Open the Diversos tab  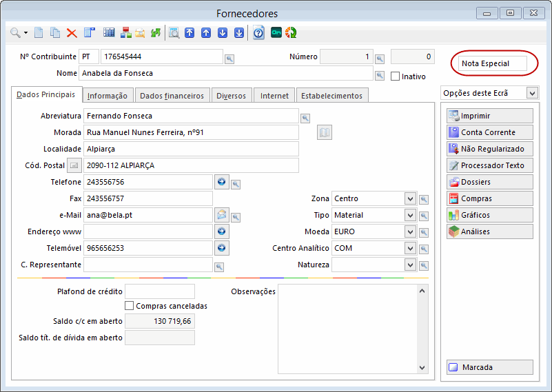tap(232, 95)
